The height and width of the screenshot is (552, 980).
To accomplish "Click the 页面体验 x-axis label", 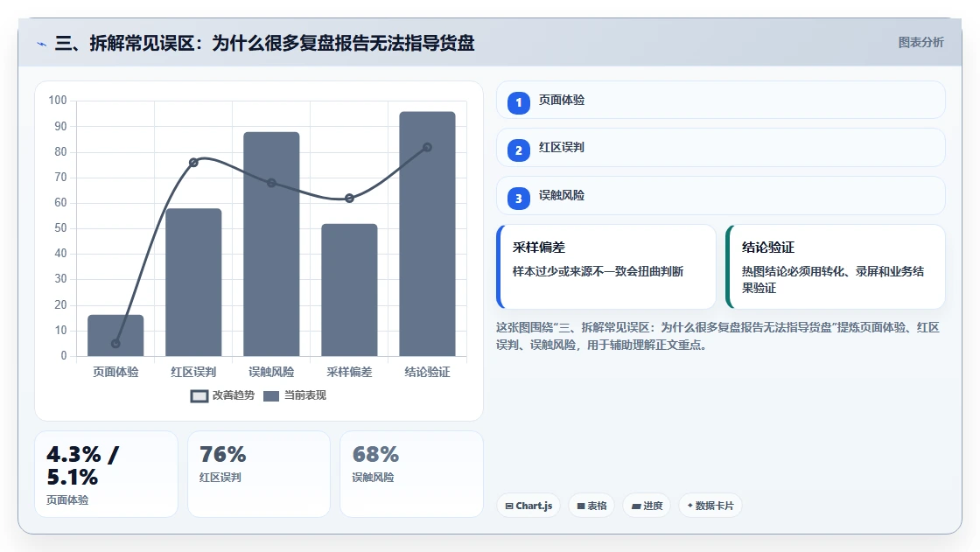I will click(115, 372).
